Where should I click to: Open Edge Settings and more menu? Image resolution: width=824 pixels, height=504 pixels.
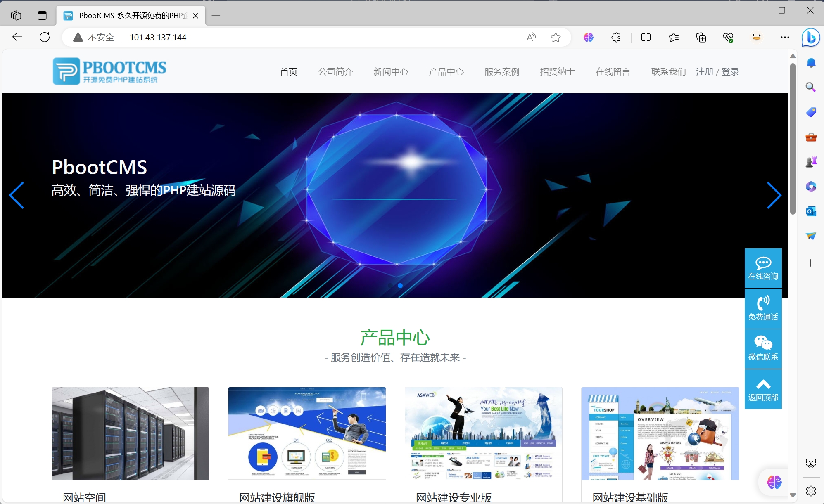click(785, 38)
